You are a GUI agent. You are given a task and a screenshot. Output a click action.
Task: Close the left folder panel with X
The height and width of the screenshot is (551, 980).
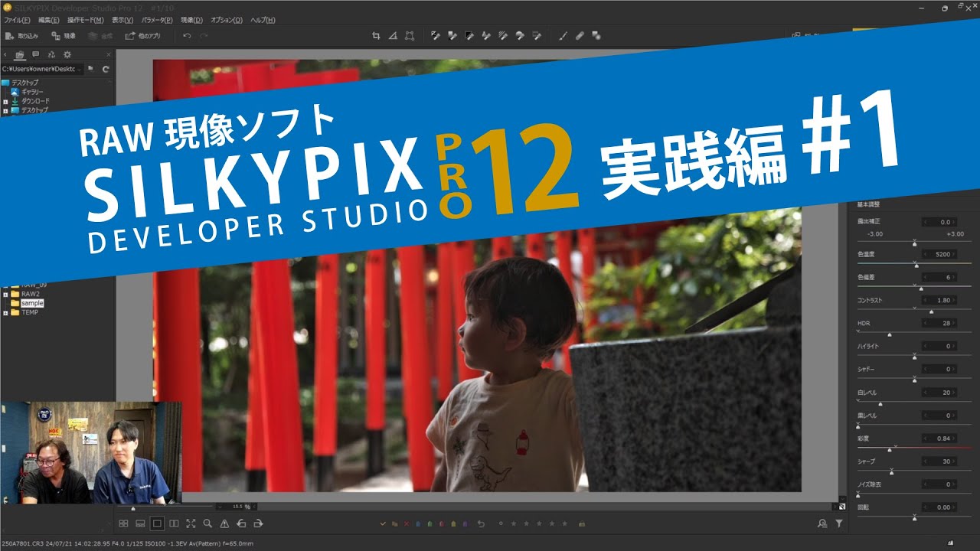point(109,55)
